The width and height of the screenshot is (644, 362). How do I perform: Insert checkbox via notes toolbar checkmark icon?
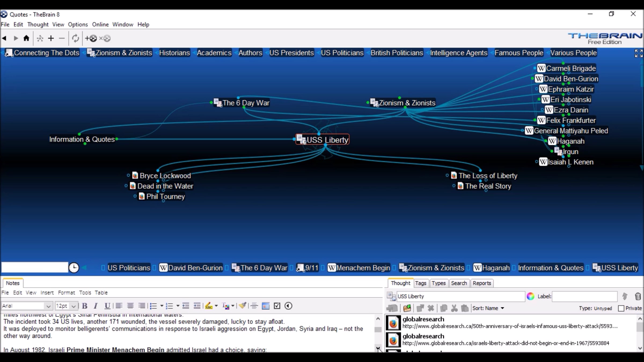click(277, 306)
